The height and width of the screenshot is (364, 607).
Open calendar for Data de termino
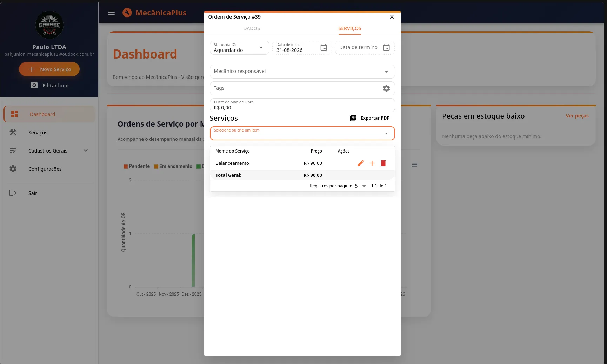(x=386, y=48)
